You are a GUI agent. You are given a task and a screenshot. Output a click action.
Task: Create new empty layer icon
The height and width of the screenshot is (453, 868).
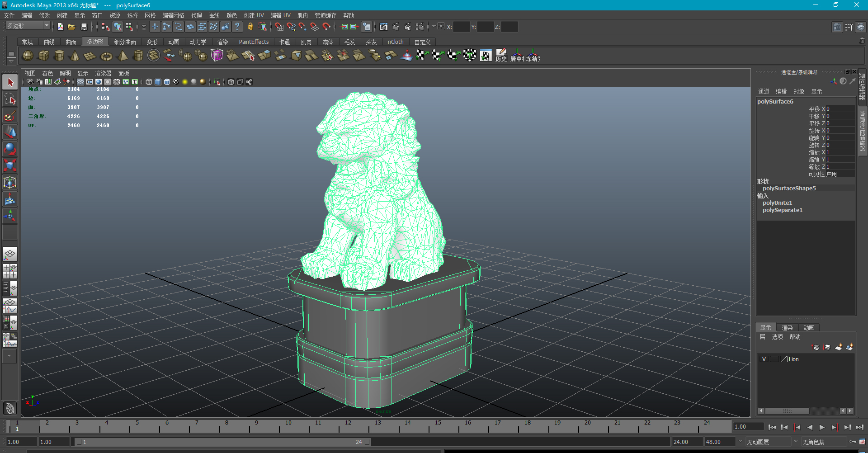(x=839, y=347)
